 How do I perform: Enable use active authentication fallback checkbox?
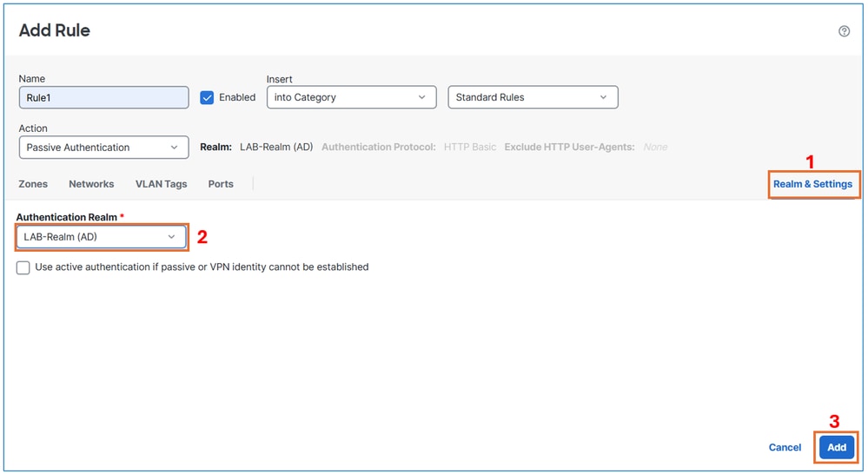coord(23,267)
